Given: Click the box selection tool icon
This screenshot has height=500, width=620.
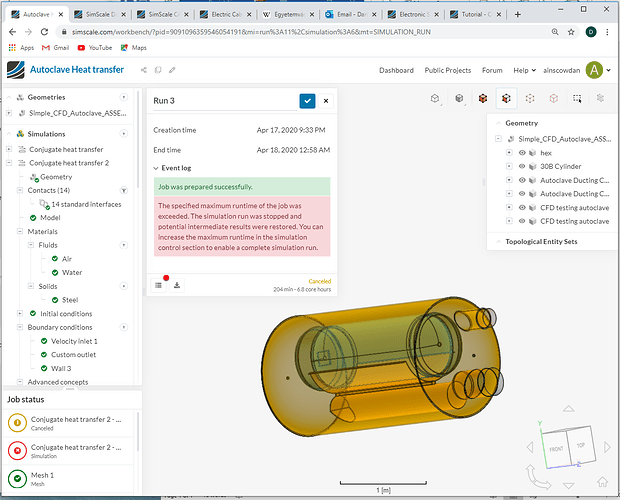Looking at the screenshot, I should pos(577,99).
